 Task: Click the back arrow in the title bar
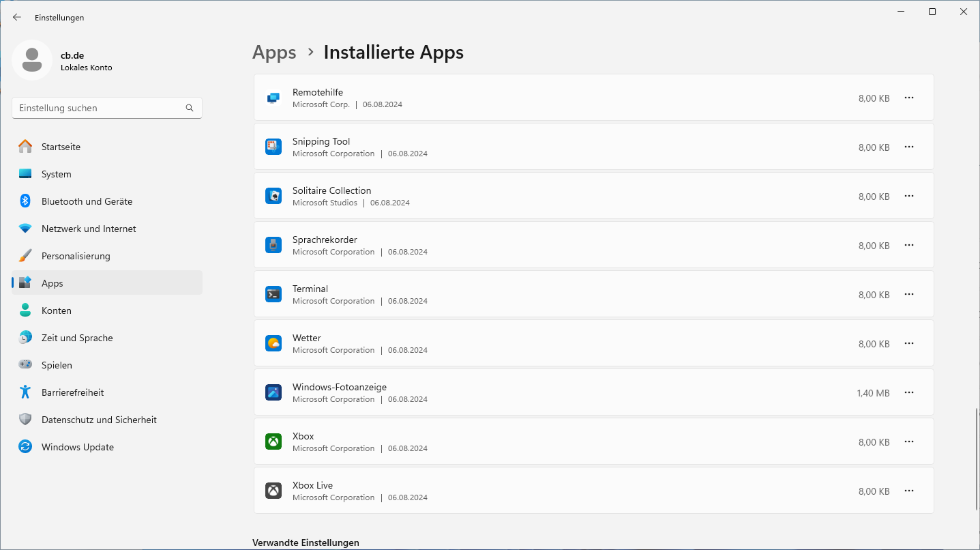pyautogui.click(x=17, y=17)
